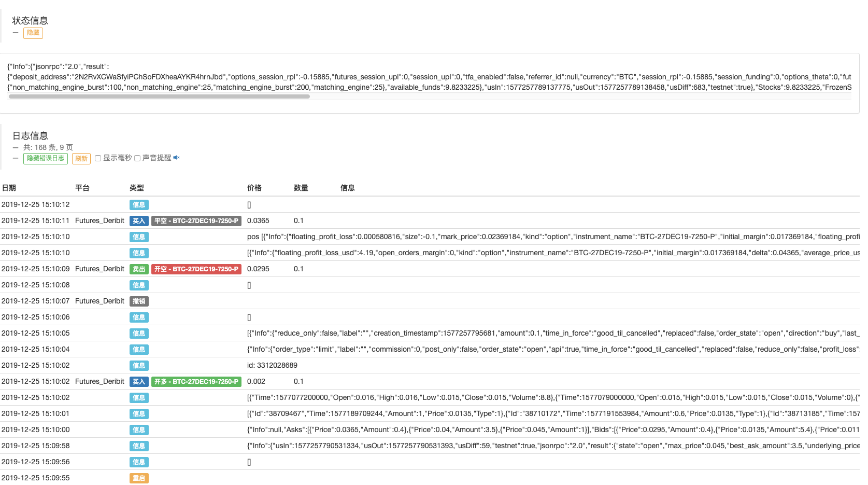Click the trades message with Id 38709467
The image size is (868, 485).
[x=553, y=413]
